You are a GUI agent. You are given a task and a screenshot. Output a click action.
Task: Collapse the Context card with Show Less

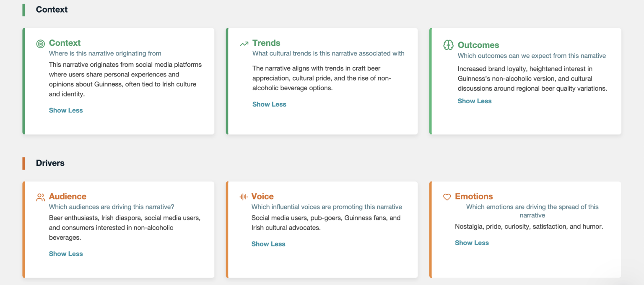pyautogui.click(x=66, y=110)
